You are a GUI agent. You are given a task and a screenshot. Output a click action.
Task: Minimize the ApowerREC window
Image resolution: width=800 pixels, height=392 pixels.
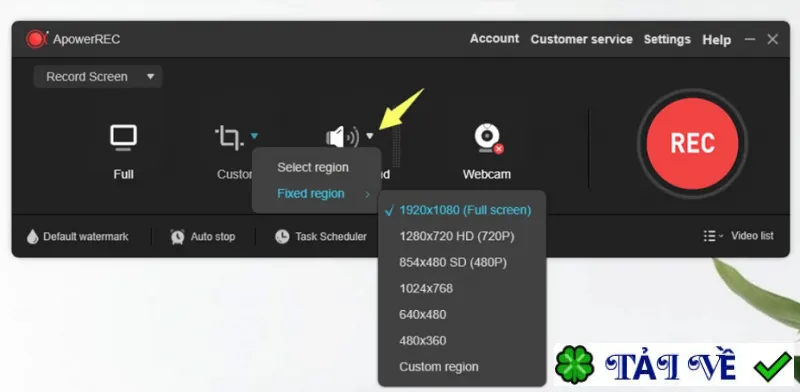[749, 39]
